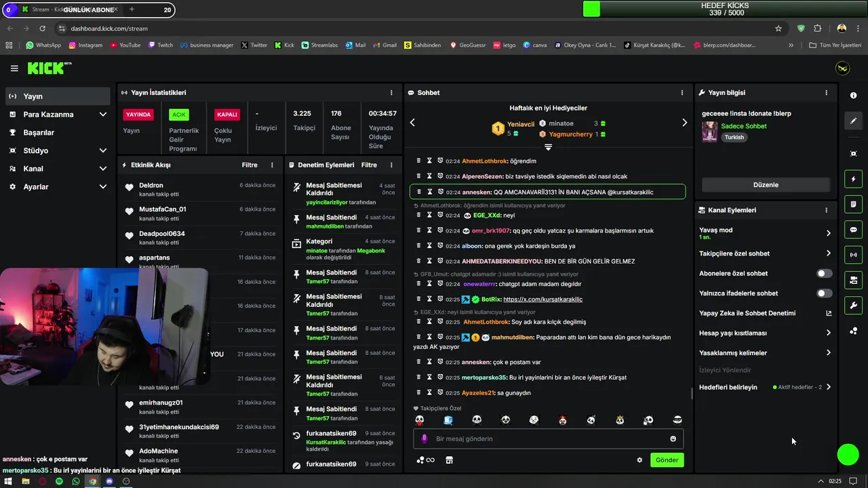This screenshot has height=488, width=868.
Task: Click the Kicks infinity icon below message box
Action: point(425,460)
